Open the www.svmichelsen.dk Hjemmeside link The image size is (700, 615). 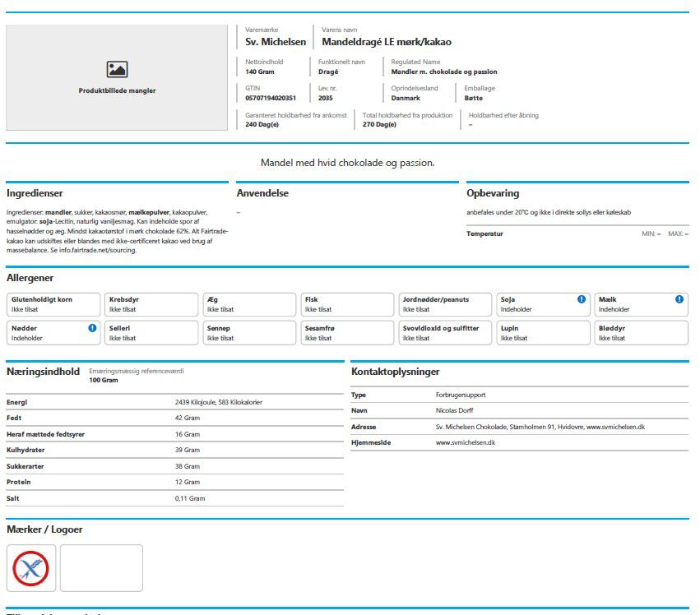click(466, 442)
